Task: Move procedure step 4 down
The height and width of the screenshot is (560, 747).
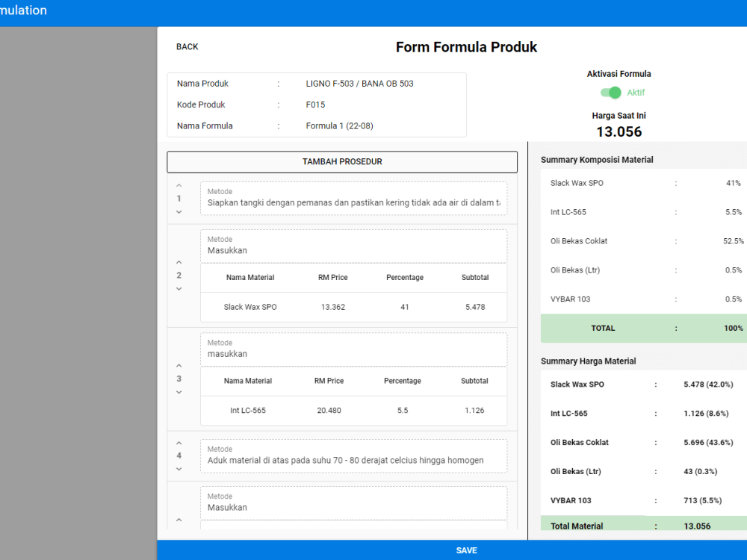Action: click(x=179, y=469)
